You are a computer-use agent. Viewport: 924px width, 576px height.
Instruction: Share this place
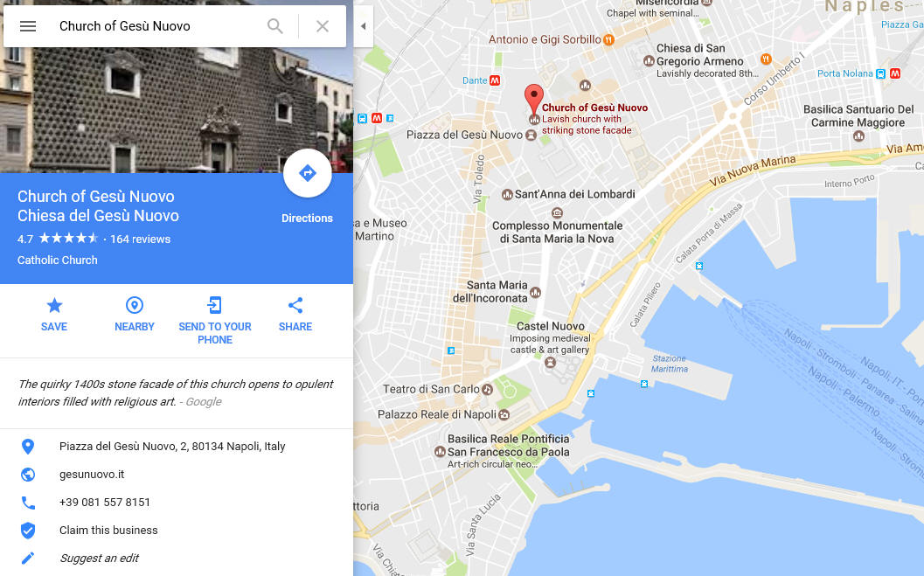click(295, 315)
